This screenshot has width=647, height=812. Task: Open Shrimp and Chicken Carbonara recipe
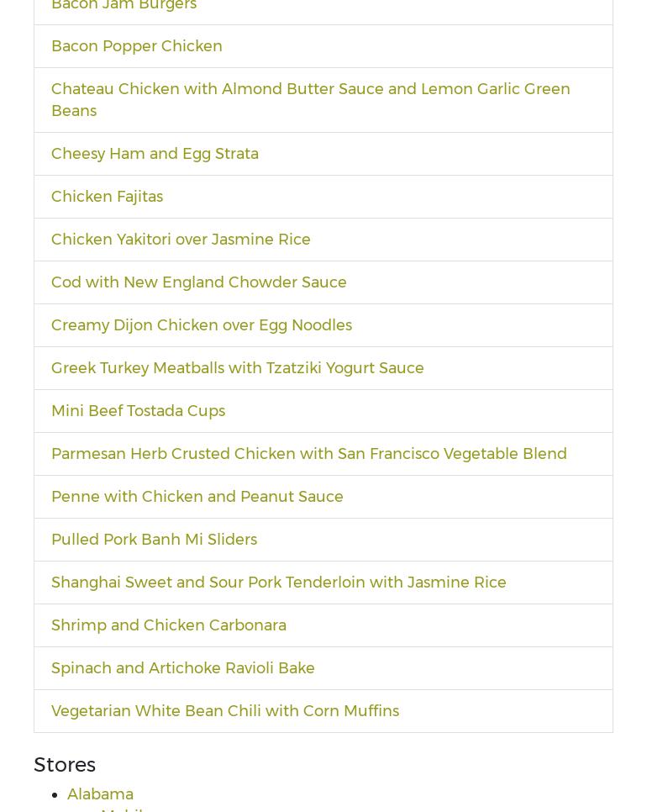click(168, 625)
